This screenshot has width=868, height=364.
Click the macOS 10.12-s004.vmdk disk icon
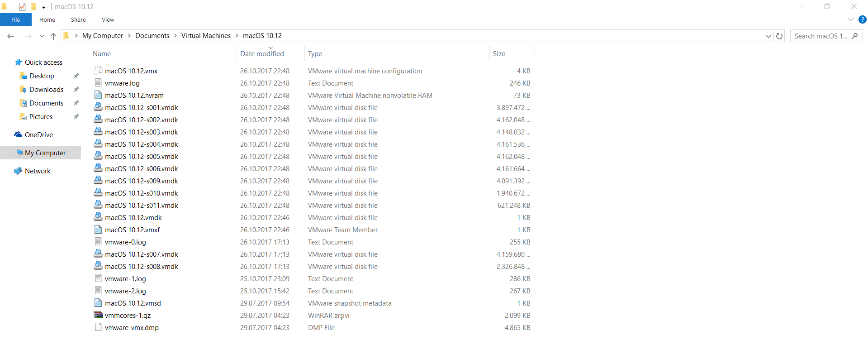[98, 144]
